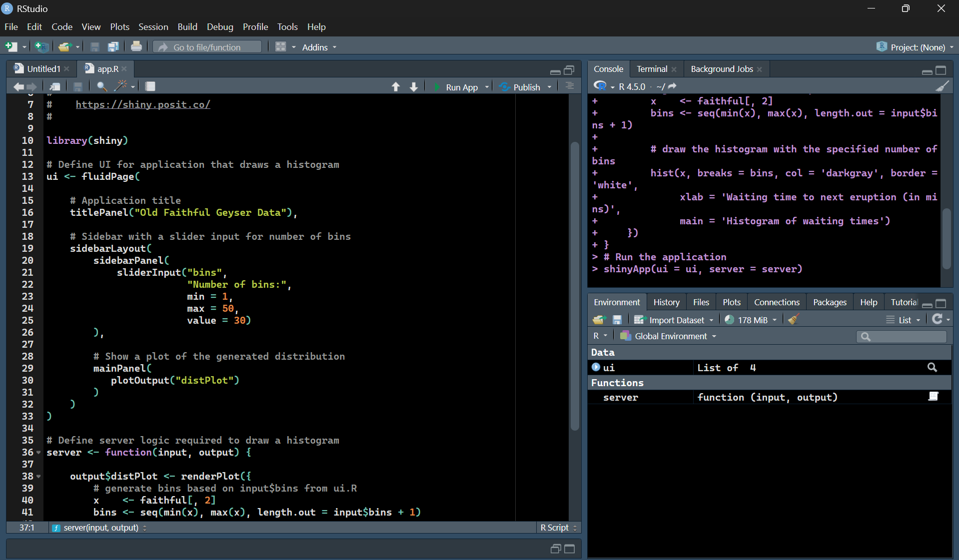
Task: Open workspace panes layout grid icon
Action: (281, 47)
